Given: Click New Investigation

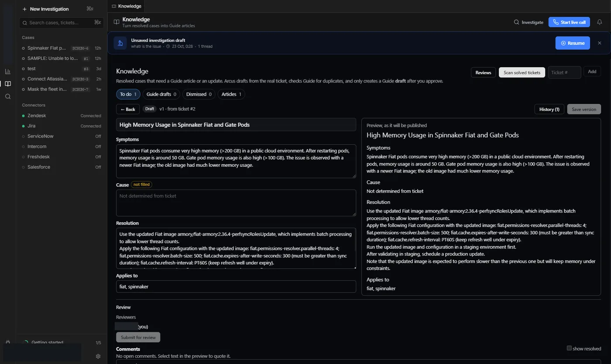Looking at the screenshot, I should point(49,9).
